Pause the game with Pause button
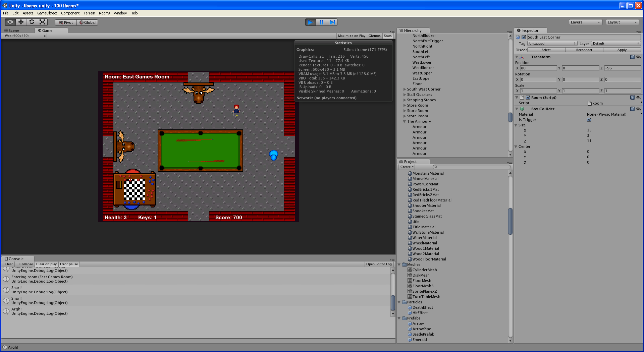Screen dimensions: 644x352 (321, 22)
